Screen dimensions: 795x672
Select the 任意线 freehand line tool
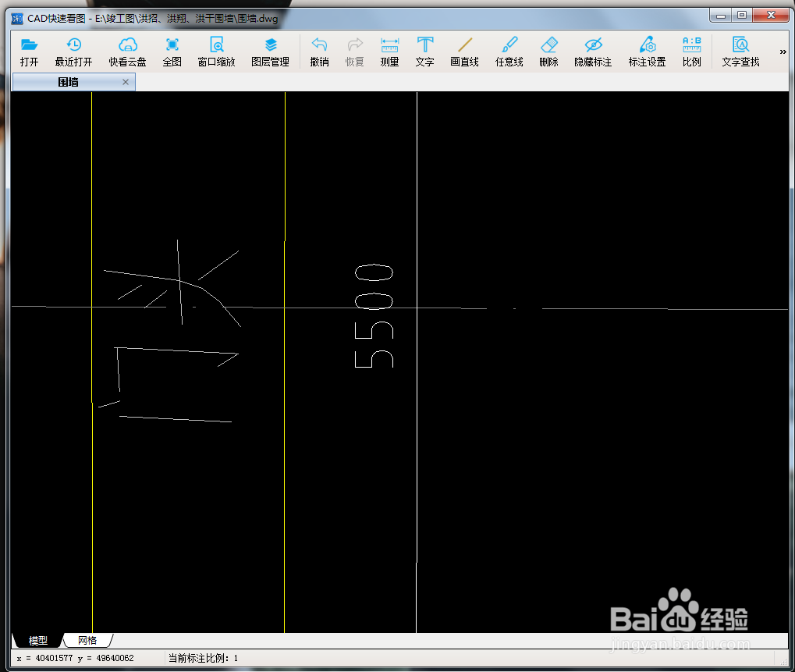(509, 52)
